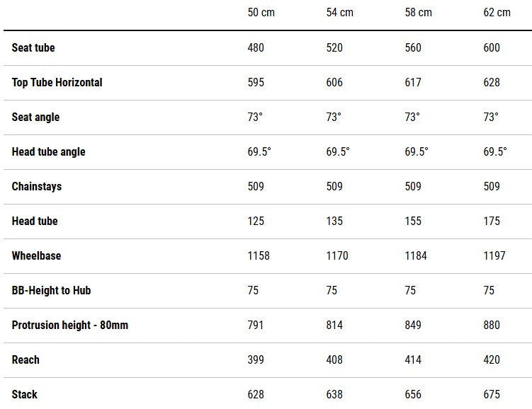The image size is (532, 409).
Task: Click the Reach row label
Action: [x=26, y=359]
